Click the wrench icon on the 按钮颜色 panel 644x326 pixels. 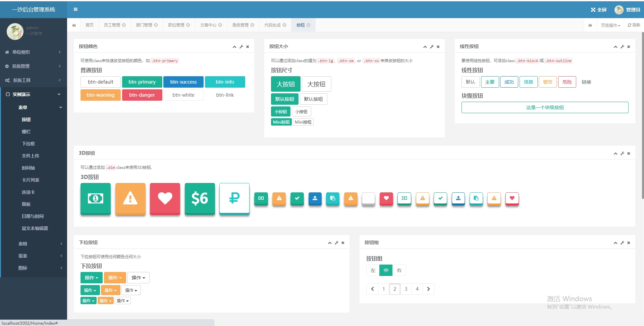coord(241,47)
